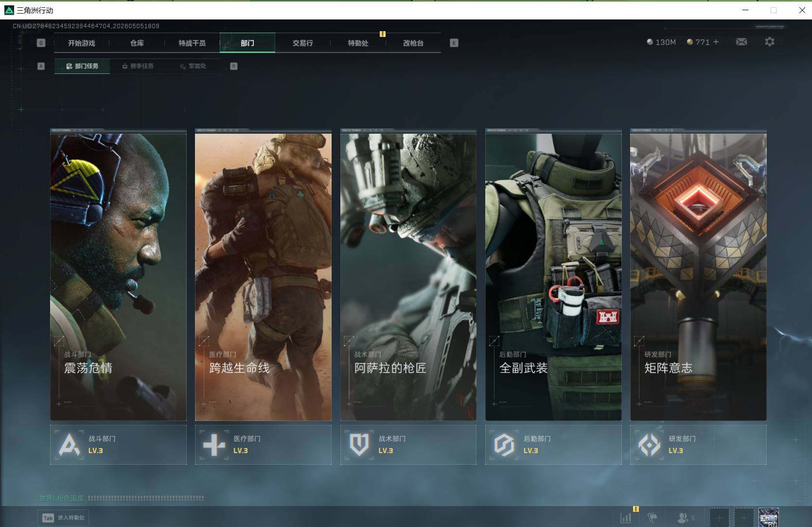Go to the 交易行 tab

pos(302,43)
